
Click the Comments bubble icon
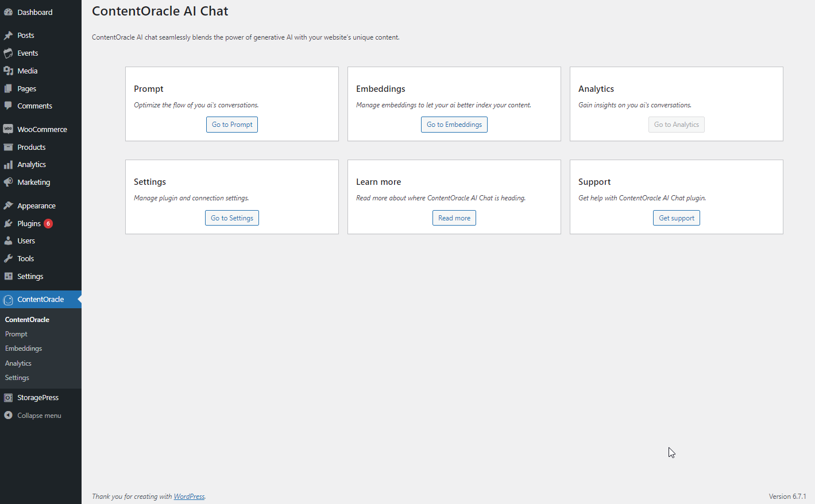[x=8, y=106]
